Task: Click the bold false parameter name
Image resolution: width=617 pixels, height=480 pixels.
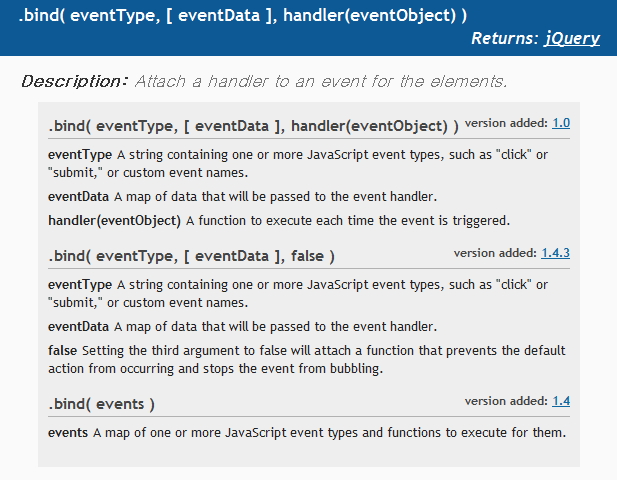Action: point(63,350)
